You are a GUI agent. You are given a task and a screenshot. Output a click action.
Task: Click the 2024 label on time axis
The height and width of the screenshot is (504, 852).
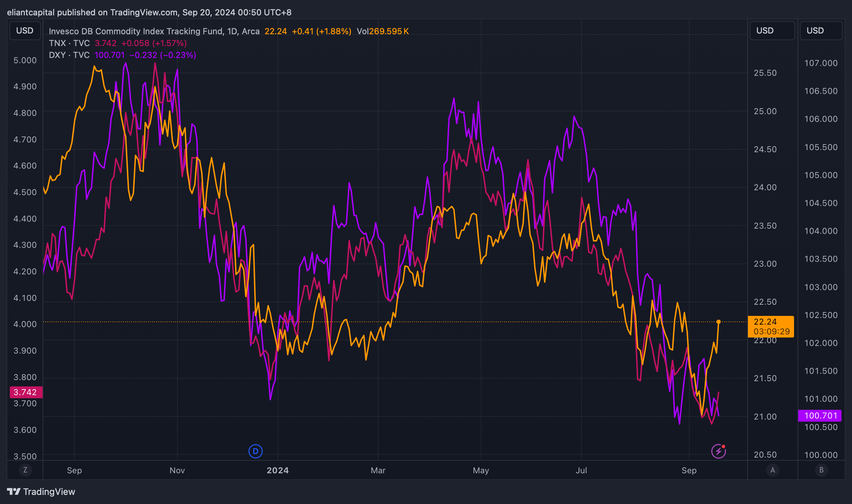(278, 470)
